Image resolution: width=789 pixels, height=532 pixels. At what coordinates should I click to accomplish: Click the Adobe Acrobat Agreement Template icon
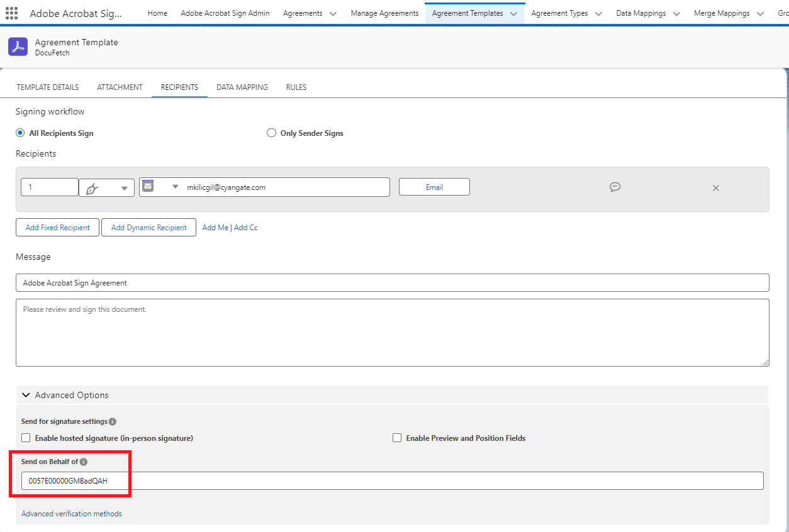tap(18, 47)
